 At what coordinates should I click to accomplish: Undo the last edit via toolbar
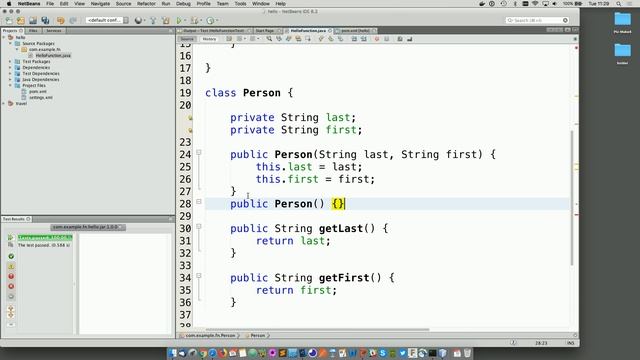[x=61, y=20]
